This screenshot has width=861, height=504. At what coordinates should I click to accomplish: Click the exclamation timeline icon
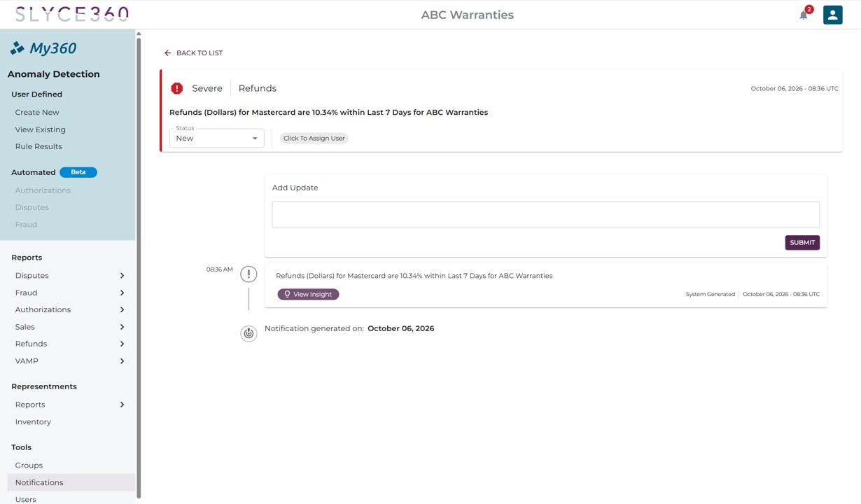[248, 274]
